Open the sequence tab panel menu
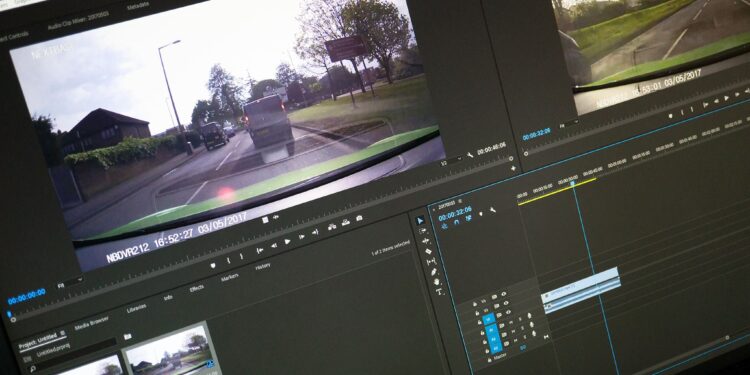This screenshot has height=375, width=750. (x=460, y=201)
